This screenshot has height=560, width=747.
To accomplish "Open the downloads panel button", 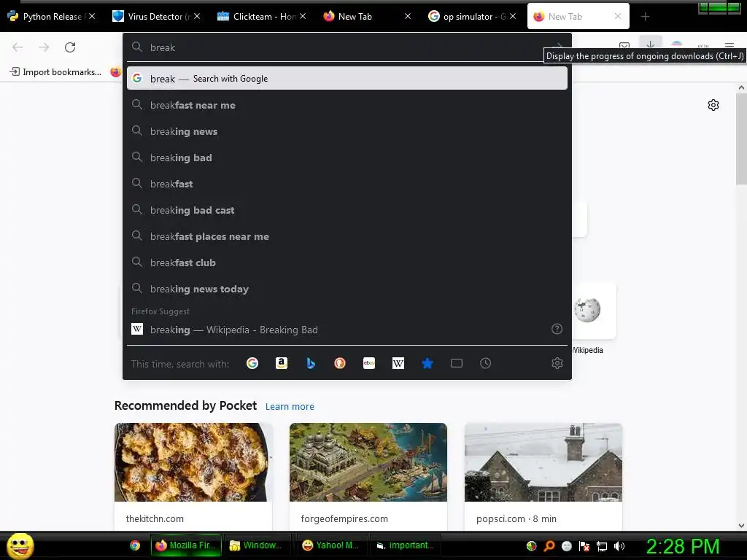I will point(650,43).
